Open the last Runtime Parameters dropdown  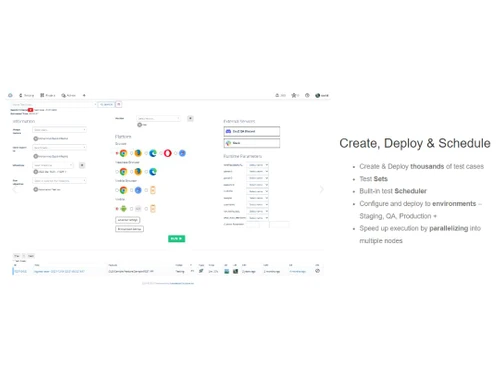[258, 218]
